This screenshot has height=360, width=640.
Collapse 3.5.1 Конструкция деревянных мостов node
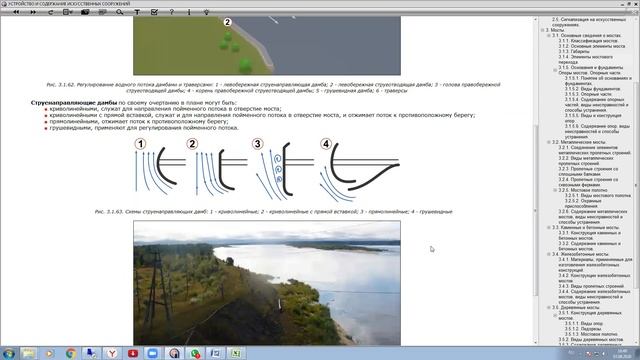tap(555, 315)
